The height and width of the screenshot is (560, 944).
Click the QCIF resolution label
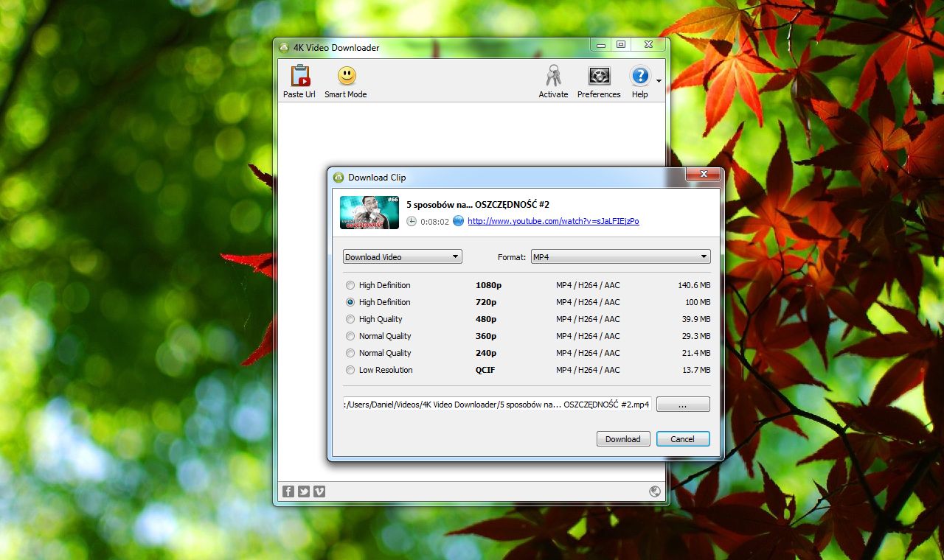point(485,370)
